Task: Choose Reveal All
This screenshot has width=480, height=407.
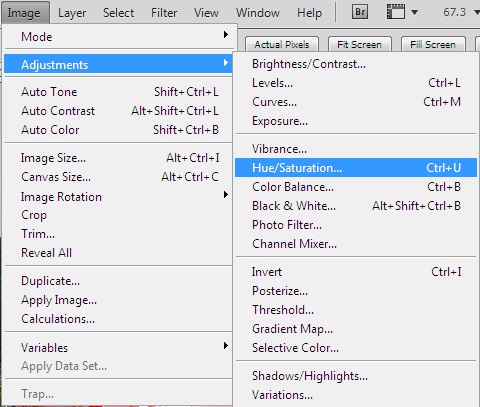Action: click(118, 253)
